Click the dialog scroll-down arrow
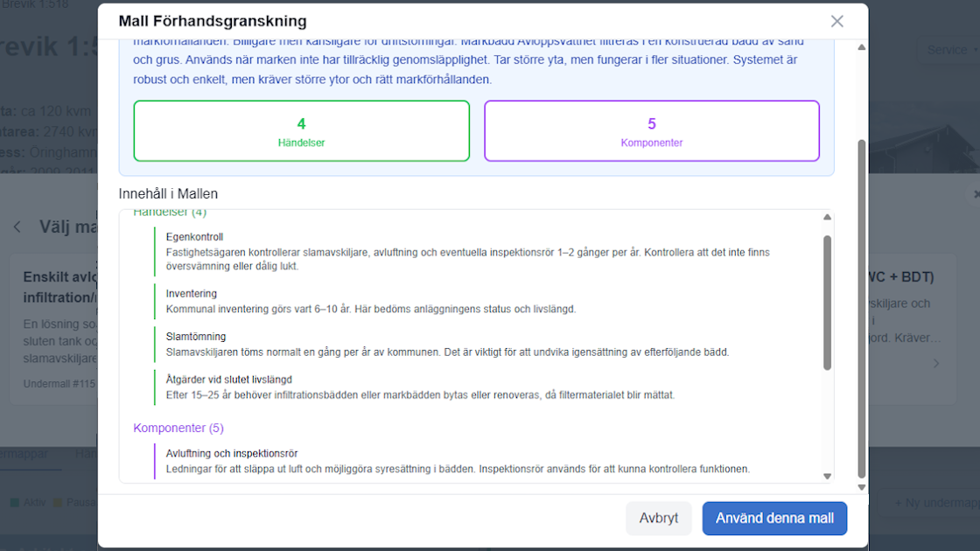980x551 pixels. (x=861, y=487)
